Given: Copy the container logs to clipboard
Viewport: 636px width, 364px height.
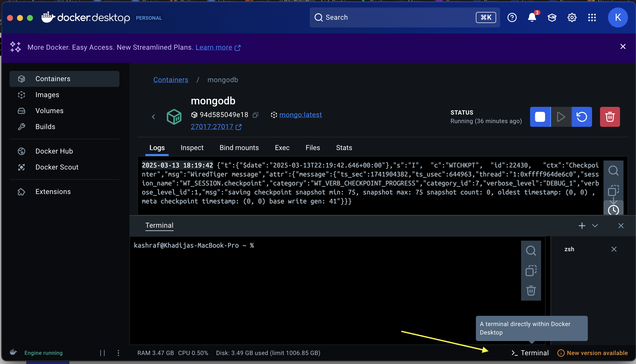Looking at the screenshot, I should tap(613, 191).
